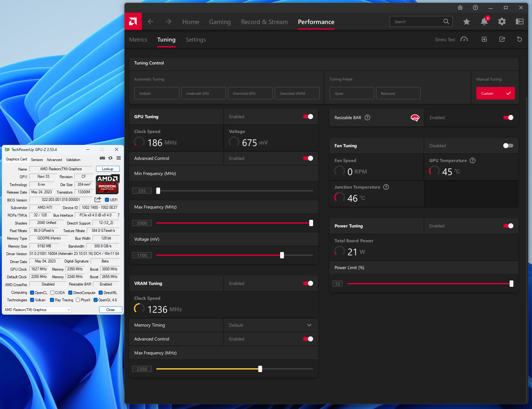Click GPU Temperature help icon
The width and height of the screenshot is (532, 409).
coord(473,160)
